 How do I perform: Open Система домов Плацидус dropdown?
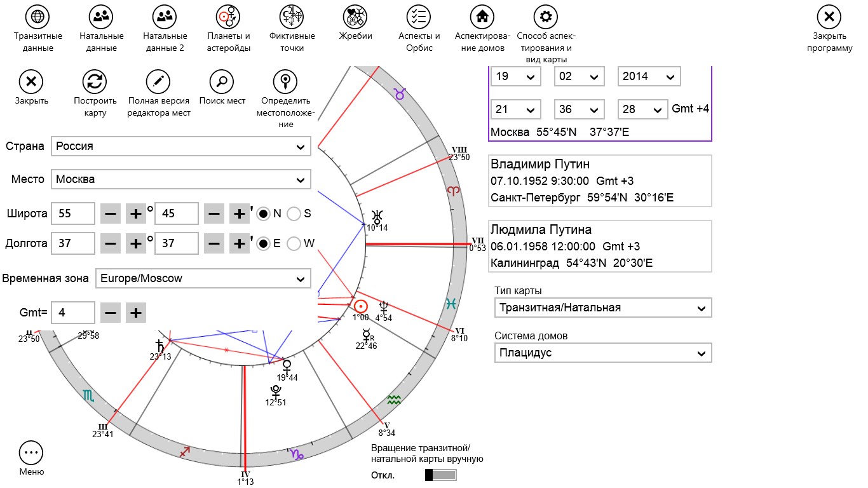[x=602, y=353]
